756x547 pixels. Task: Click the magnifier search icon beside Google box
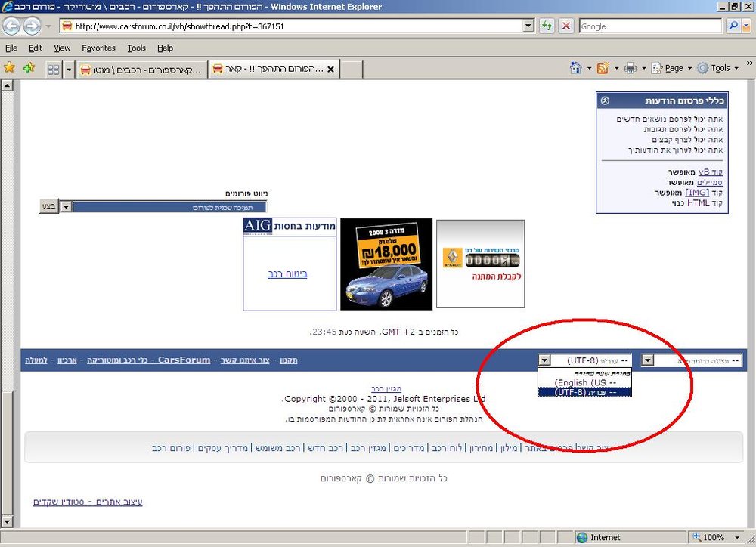[733, 26]
